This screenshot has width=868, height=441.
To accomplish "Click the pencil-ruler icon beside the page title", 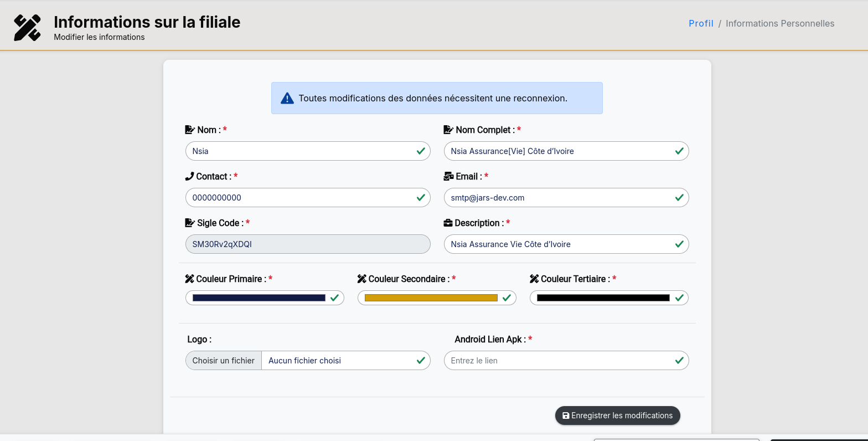I will pos(27,28).
